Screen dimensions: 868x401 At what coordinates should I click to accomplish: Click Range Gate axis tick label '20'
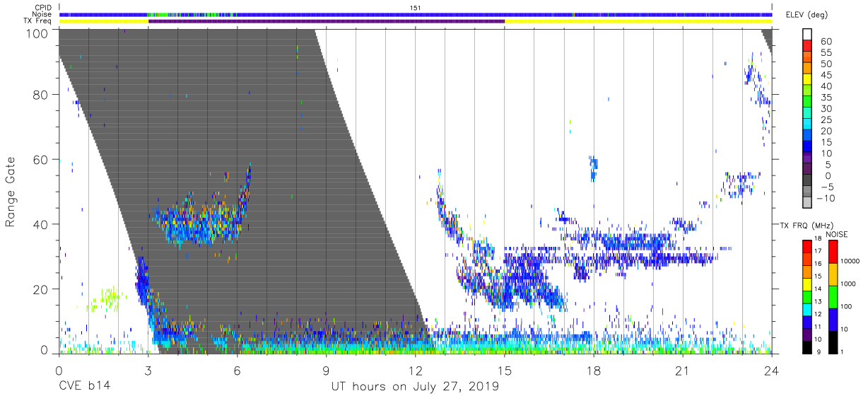pyautogui.click(x=40, y=289)
